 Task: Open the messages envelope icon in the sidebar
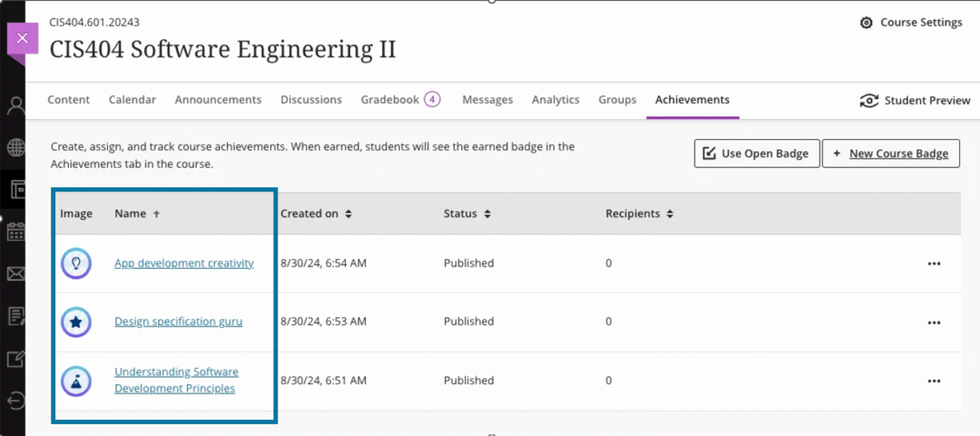15,274
